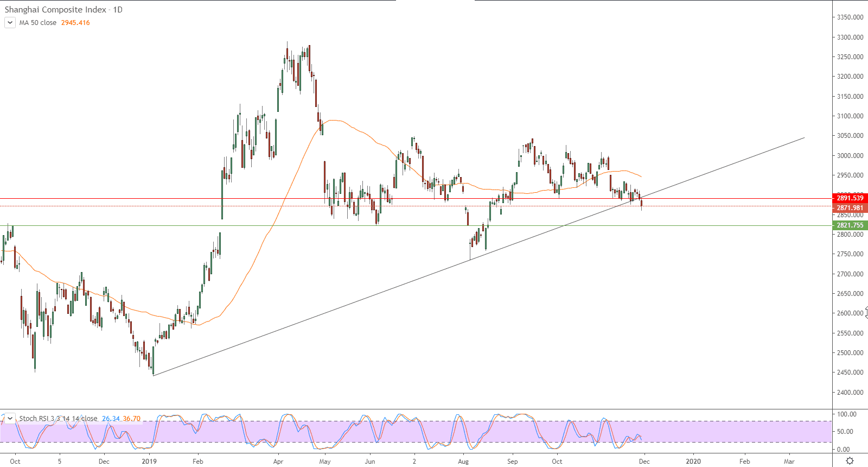Click 3300.000 on the price axis
The height and width of the screenshot is (467, 868).
[850, 37]
